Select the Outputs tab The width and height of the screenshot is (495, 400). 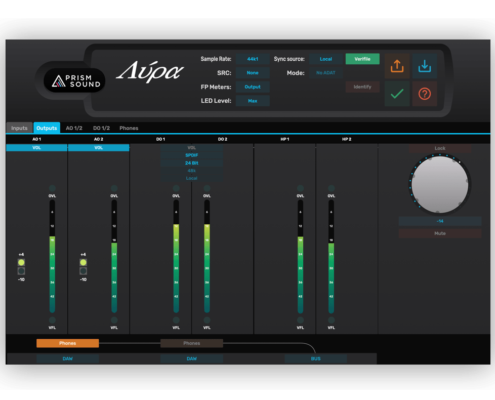click(47, 128)
